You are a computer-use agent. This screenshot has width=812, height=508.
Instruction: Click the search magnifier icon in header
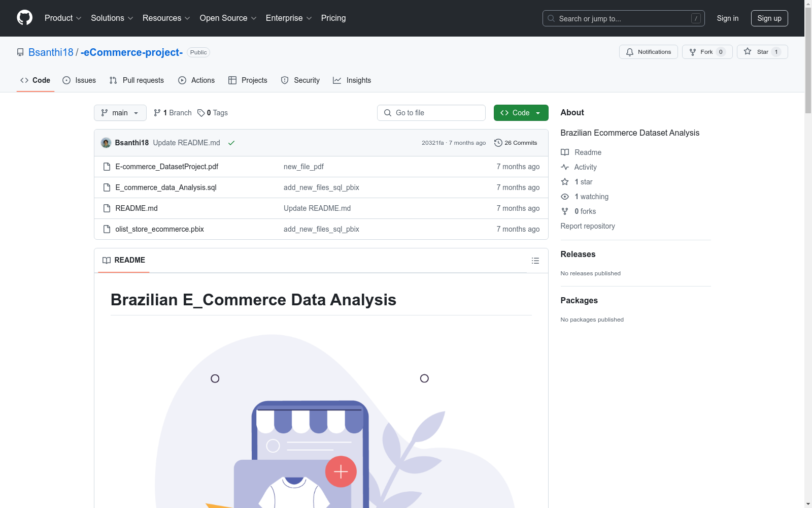[x=551, y=18]
